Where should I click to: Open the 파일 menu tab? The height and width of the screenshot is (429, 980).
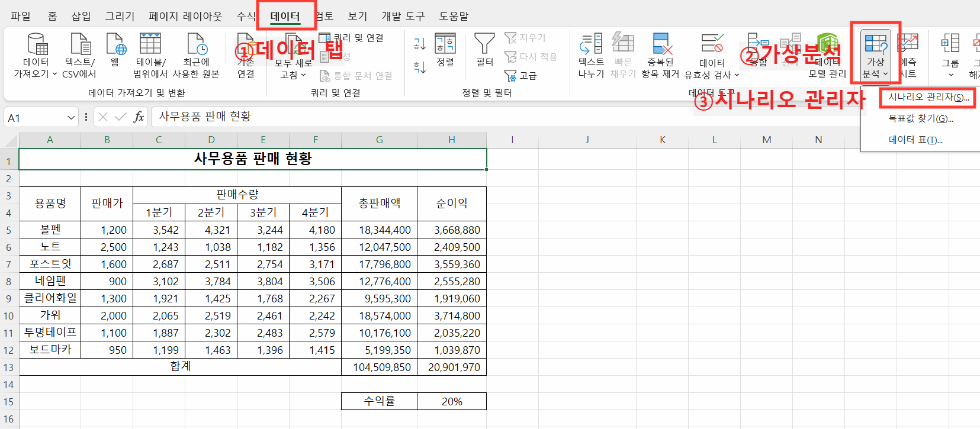pos(21,16)
